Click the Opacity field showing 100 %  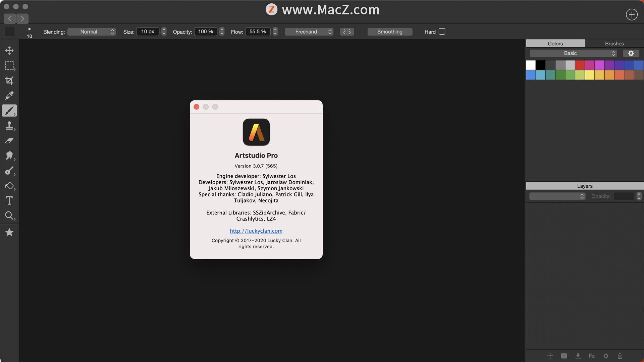click(x=206, y=32)
